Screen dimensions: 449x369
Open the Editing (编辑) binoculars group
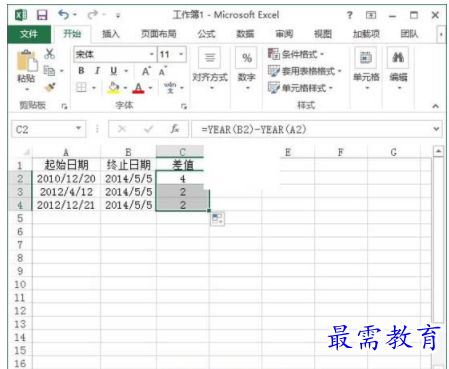click(x=398, y=69)
